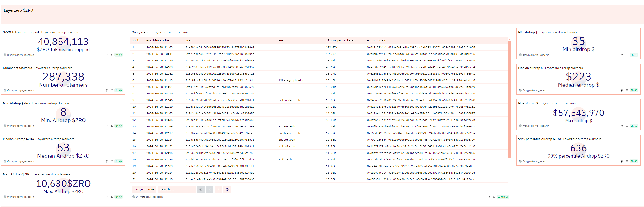Select airdropped_tokens cell '102.07k'

tap(332, 47)
